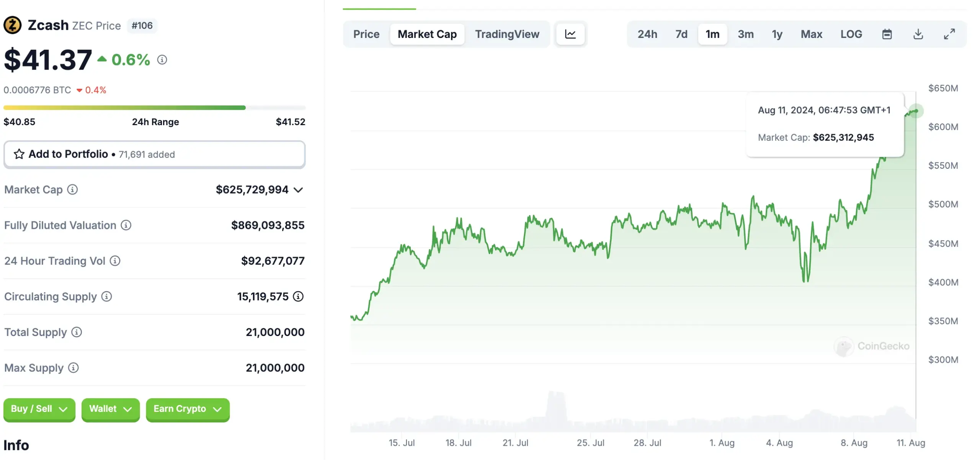
Task: Click Add to Portfolio button
Action: (x=154, y=154)
